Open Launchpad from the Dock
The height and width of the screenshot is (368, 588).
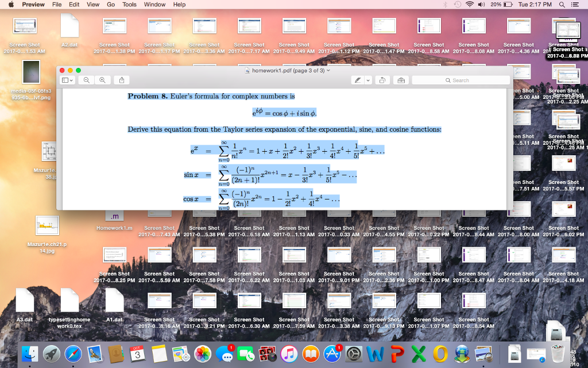(x=51, y=355)
